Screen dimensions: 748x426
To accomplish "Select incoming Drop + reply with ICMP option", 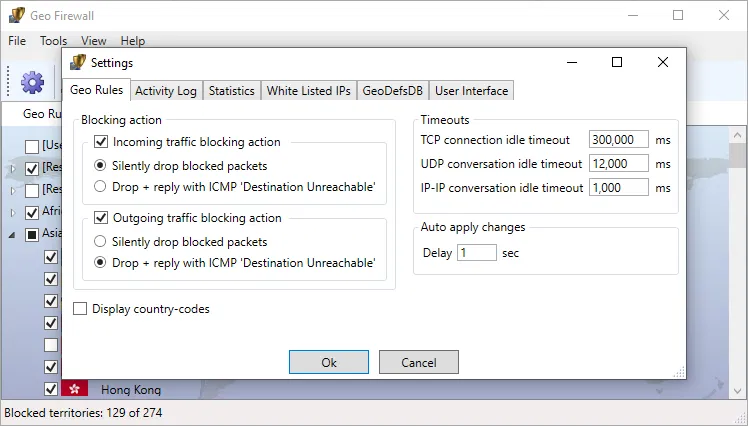I will 100,186.
